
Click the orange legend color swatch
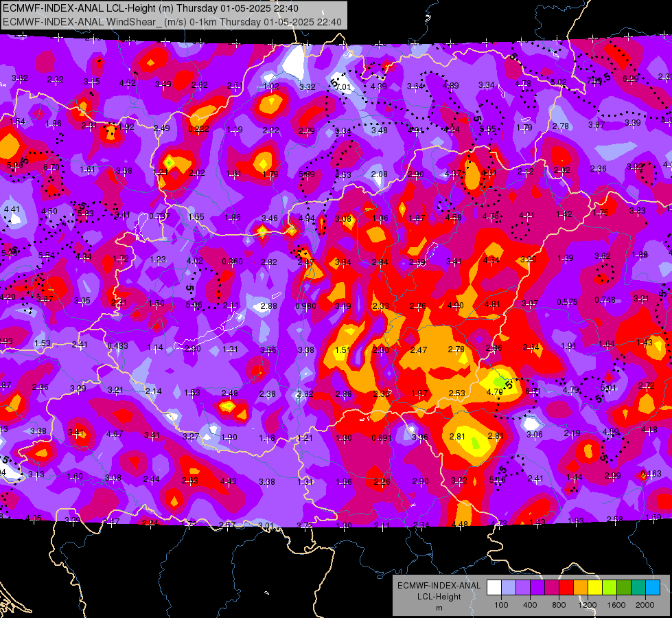pos(581,587)
